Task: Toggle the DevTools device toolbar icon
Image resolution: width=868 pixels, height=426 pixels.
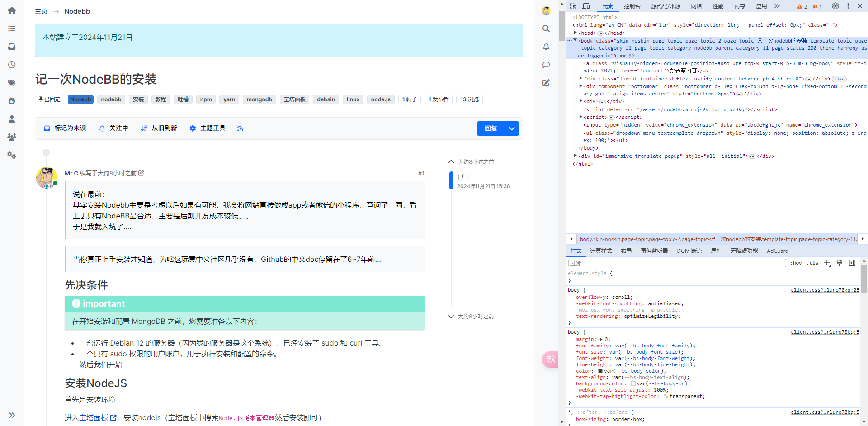Action: [x=586, y=6]
